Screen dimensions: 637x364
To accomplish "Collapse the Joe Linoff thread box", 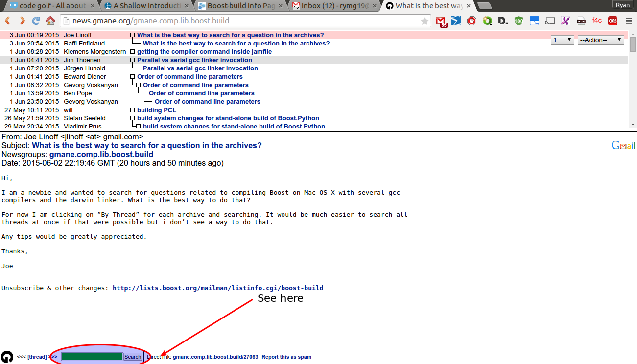I will [x=132, y=35].
